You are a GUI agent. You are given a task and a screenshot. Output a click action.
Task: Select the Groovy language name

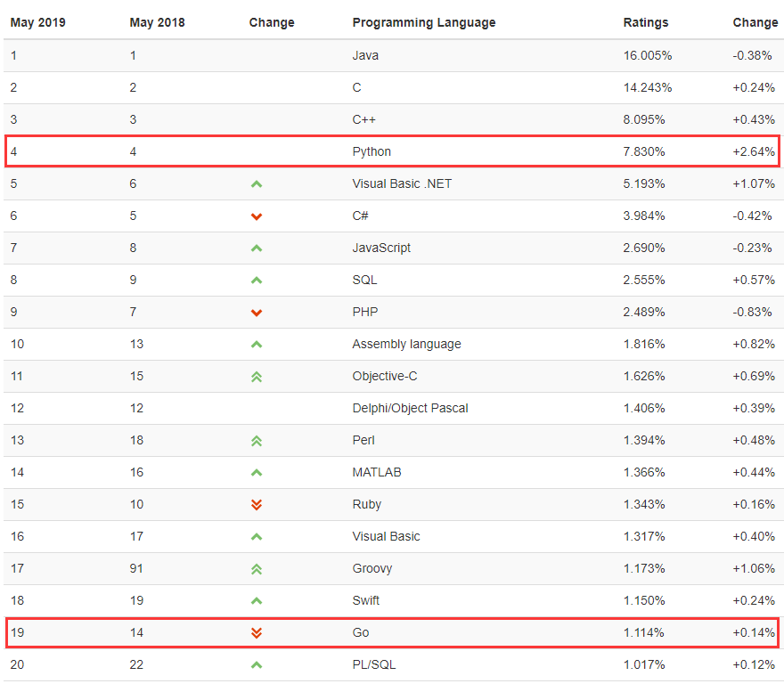(372, 569)
